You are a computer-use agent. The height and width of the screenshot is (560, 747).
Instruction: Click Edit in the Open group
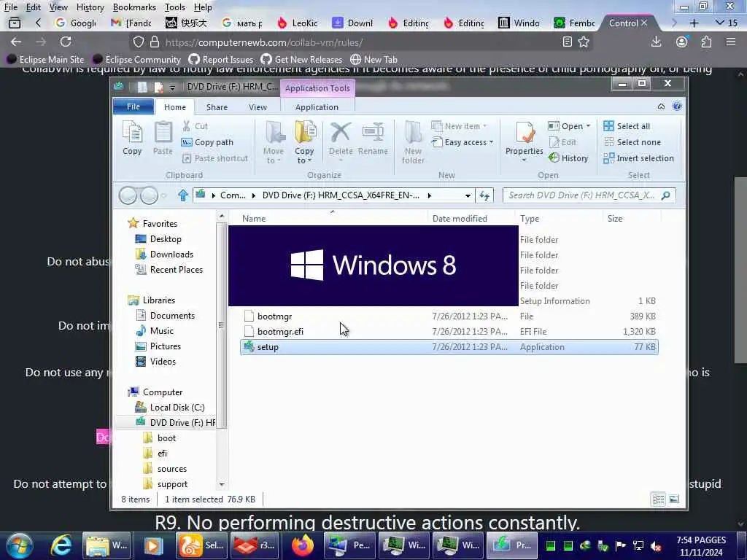pyautogui.click(x=562, y=142)
